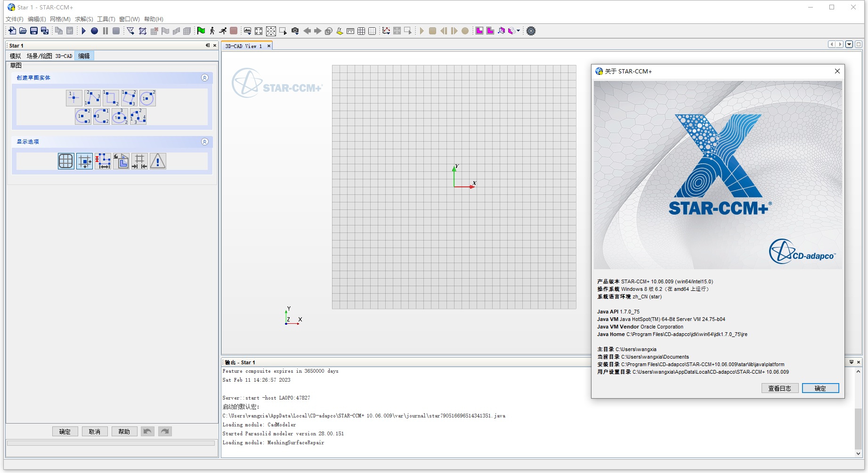Open the 文件(F) menu
This screenshot has height=473, width=868.
tap(15, 19)
